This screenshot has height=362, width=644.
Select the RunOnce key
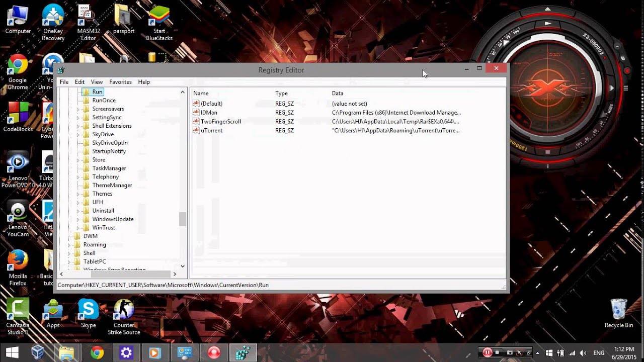coord(104,101)
